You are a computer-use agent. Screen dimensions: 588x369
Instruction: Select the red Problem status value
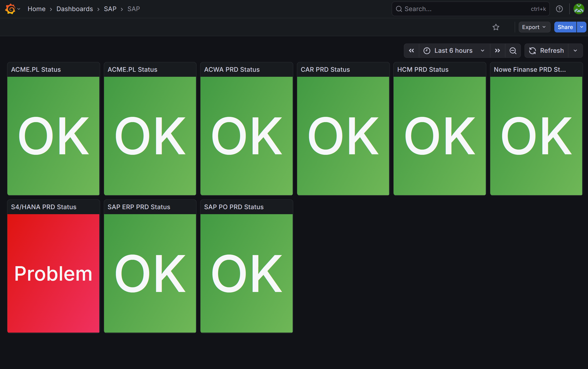(53, 274)
